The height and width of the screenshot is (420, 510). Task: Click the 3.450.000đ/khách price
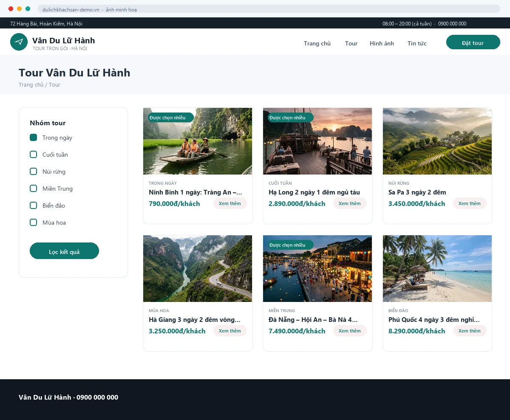[417, 204]
